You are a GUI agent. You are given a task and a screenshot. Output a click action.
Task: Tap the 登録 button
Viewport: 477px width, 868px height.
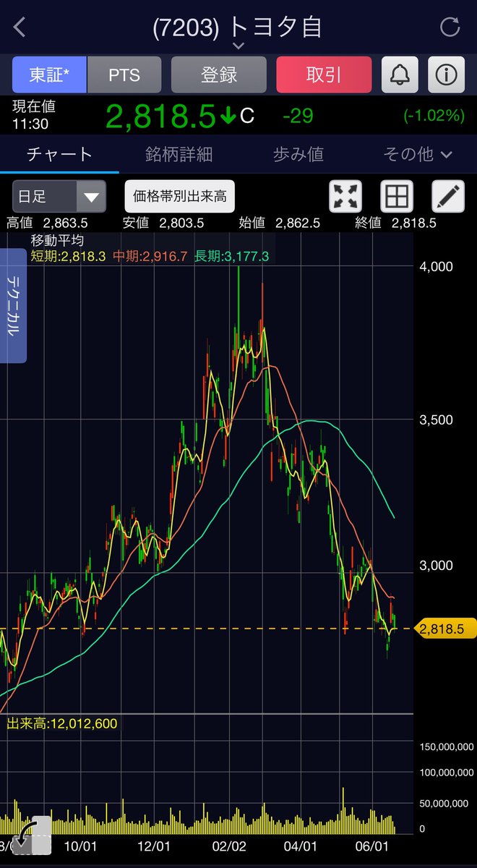click(x=219, y=75)
